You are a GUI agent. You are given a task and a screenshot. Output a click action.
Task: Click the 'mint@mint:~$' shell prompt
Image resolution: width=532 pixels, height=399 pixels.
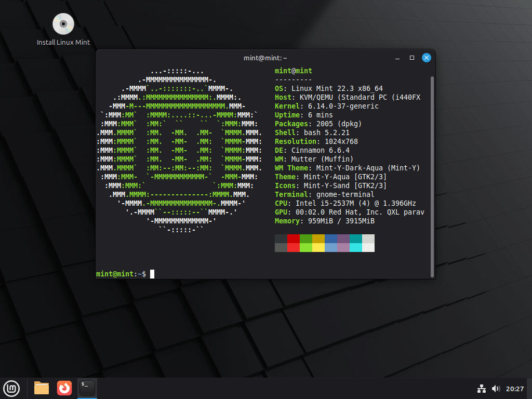(x=121, y=274)
